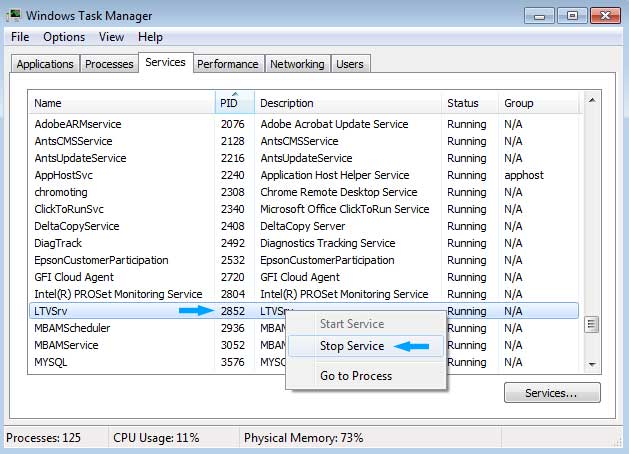629x454 pixels.
Task: Minimize the Task Manager window
Action: [x=539, y=16]
